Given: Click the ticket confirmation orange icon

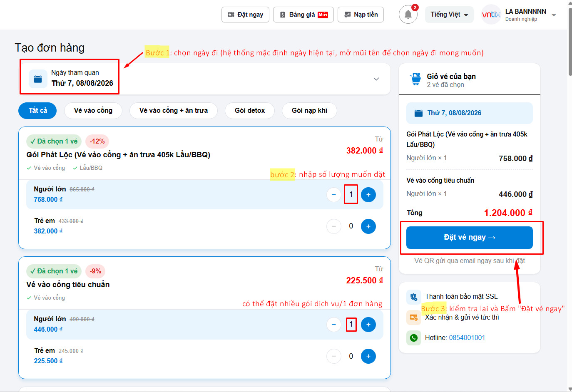Looking at the screenshot, I should click(414, 318).
